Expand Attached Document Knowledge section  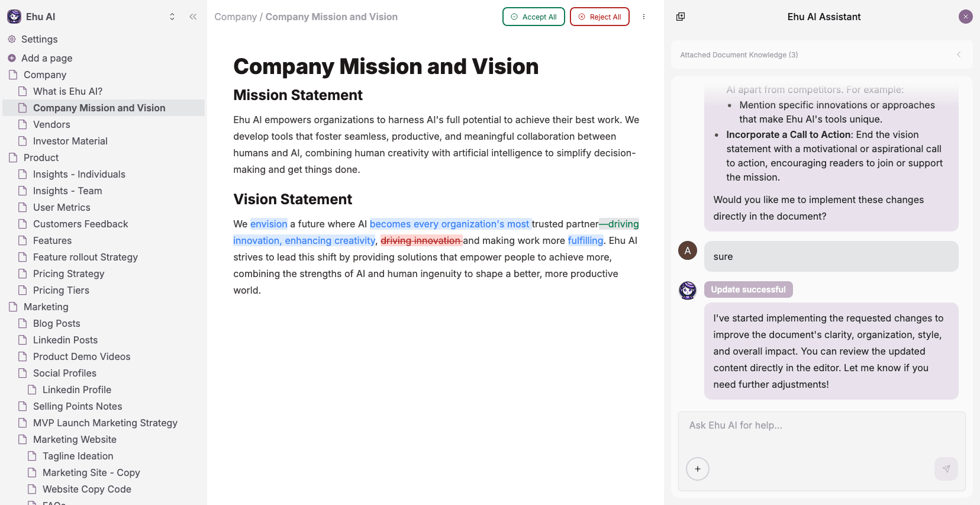[x=958, y=54]
